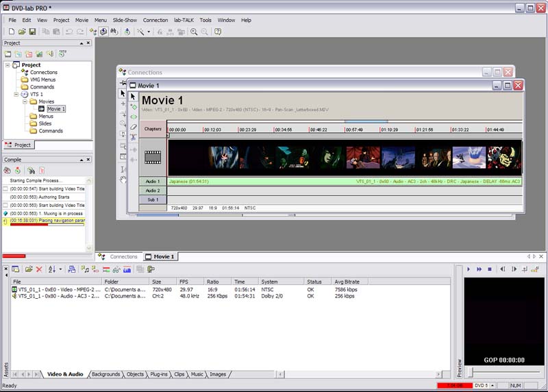Select Movie 1 in project tree
548x392 pixels.
click(56, 109)
